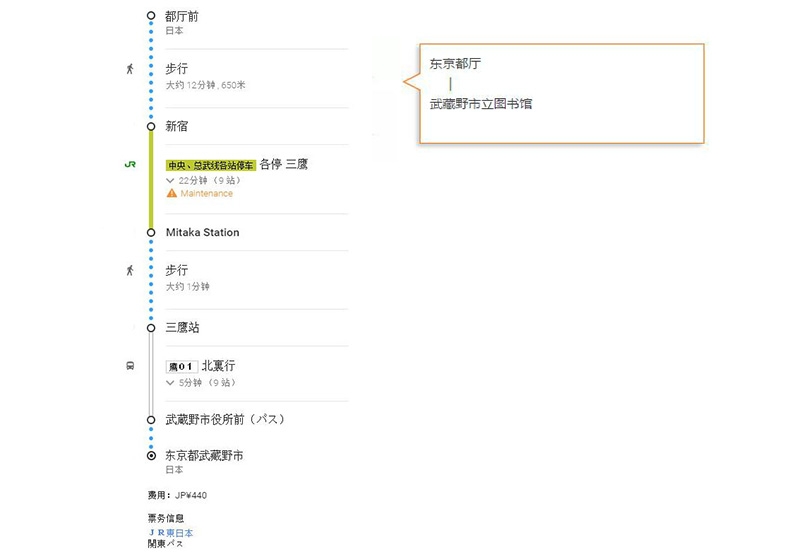This screenshot has width=790, height=560.
Task: Expand the 22分钟 (9站) train stops list
Action: tap(204, 180)
